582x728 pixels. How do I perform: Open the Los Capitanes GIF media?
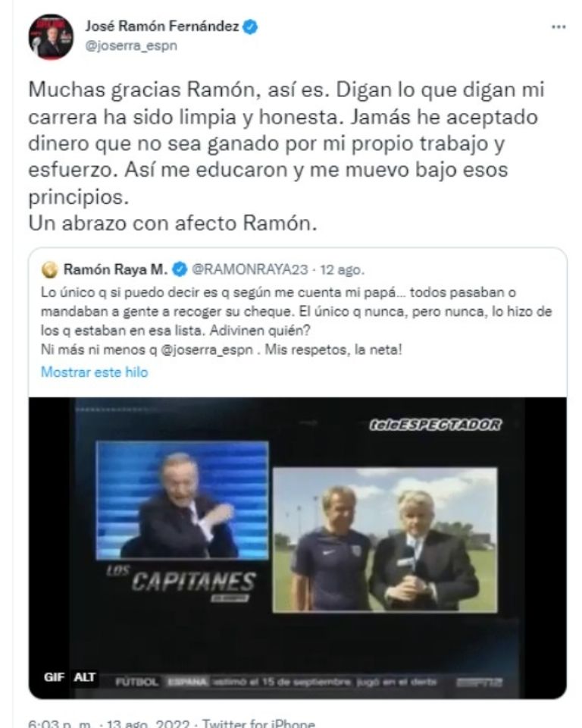point(298,548)
